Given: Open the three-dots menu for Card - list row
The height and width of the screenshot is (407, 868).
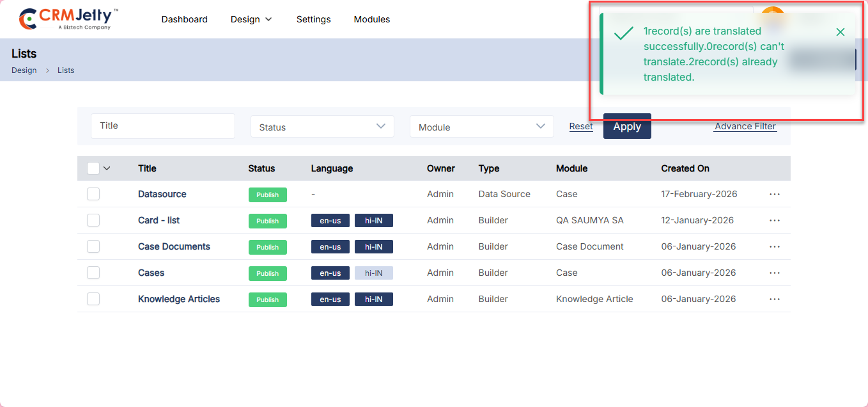Looking at the screenshot, I should pos(775,221).
